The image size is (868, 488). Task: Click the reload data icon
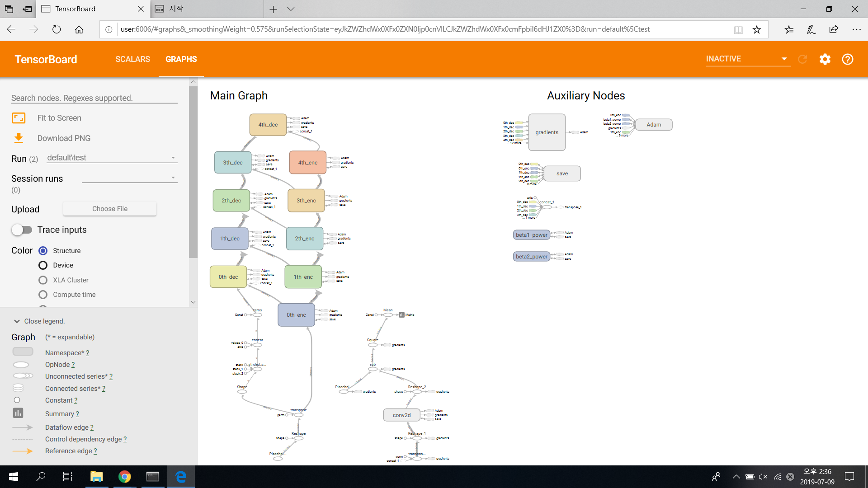[x=803, y=59]
